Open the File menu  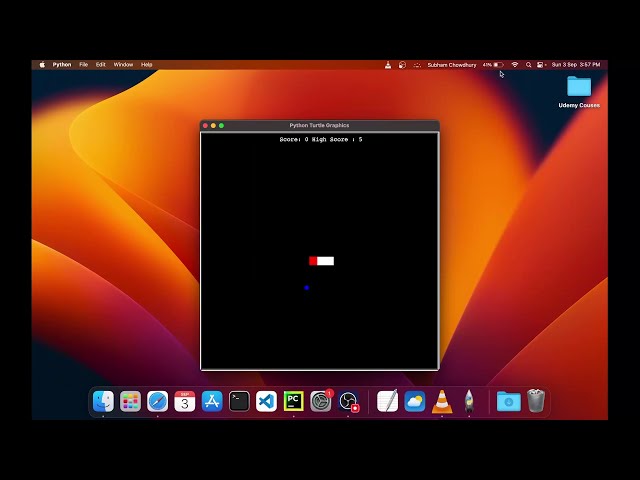[83, 64]
